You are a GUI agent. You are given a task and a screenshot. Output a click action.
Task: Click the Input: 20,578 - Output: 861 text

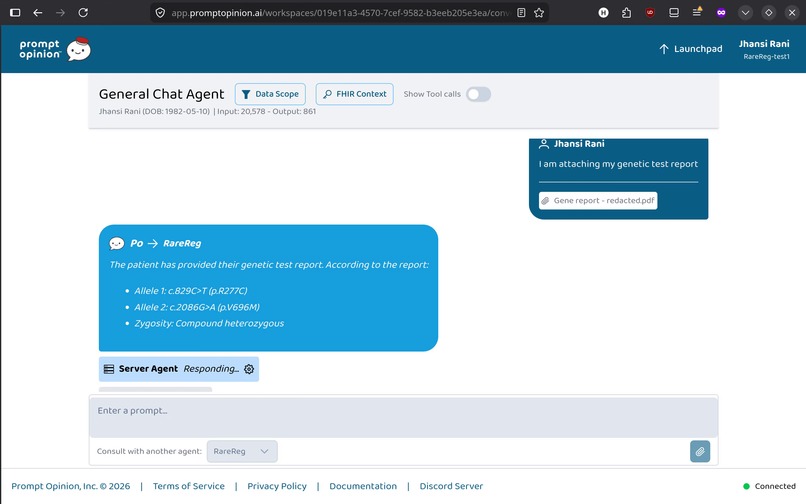(267, 111)
